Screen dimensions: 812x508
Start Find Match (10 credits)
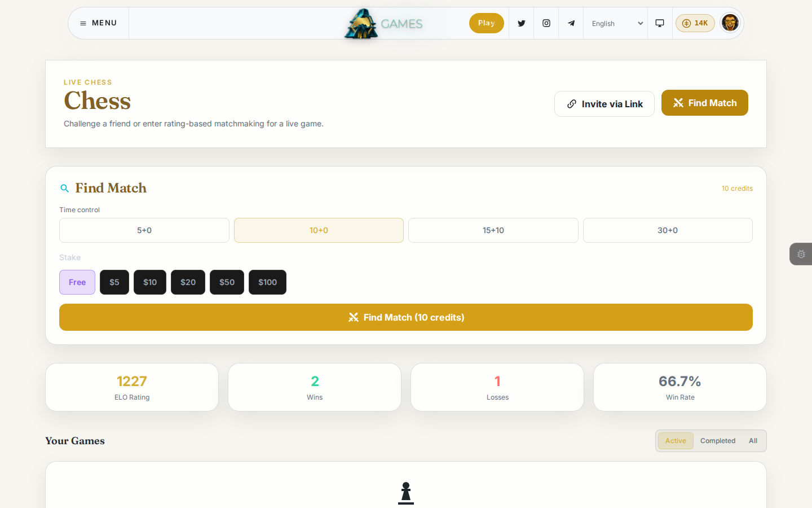point(406,317)
